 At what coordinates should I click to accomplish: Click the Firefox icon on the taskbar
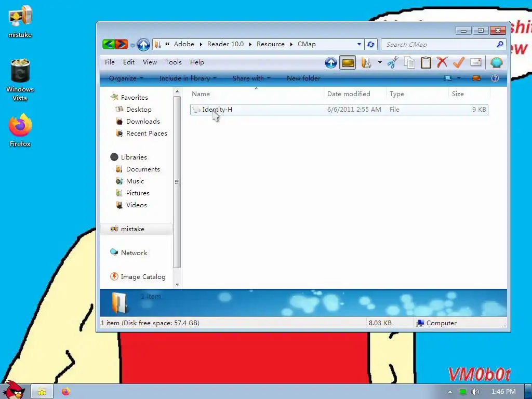coord(66,392)
